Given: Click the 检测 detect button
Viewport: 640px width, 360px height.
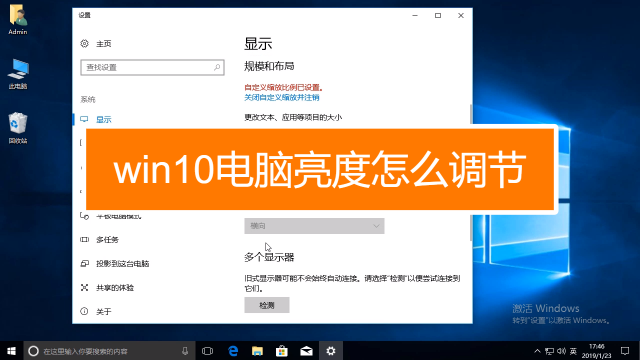Looking at the screenshot, I should tap(267, 305).
